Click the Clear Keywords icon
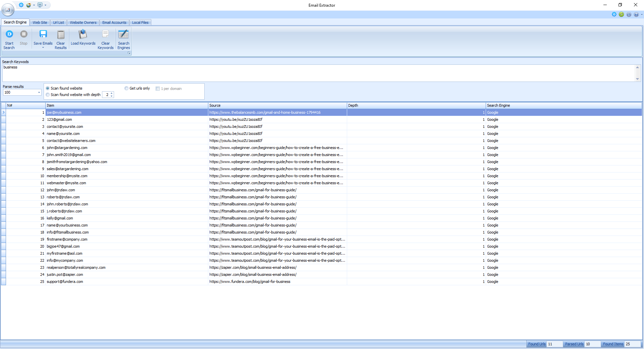The width and height of the screenshot is (644, 349). click(x=105, y=34)
